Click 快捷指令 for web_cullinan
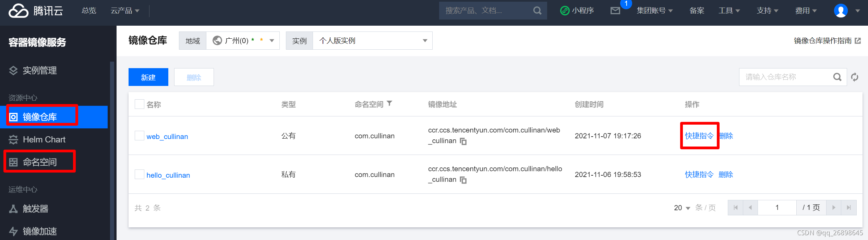Viewport: 868px width, 240px height. tap(699, 136)
